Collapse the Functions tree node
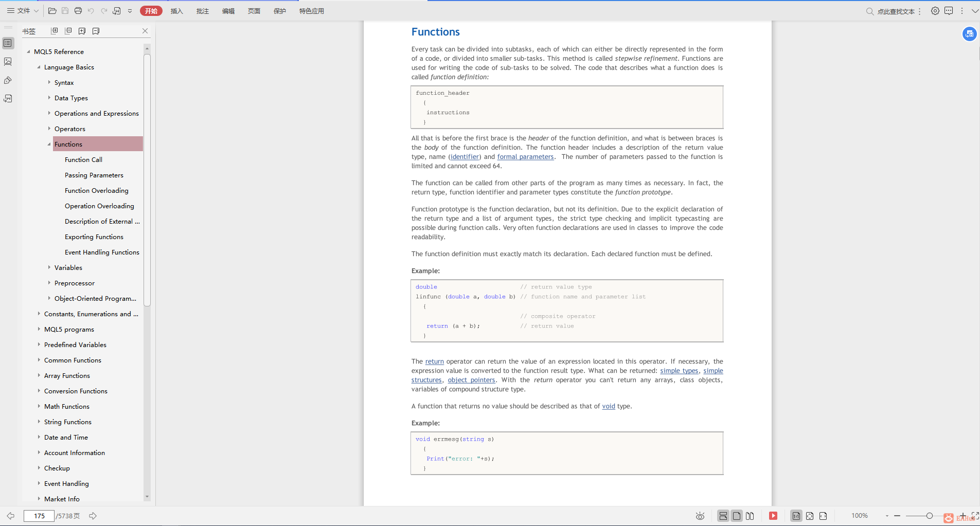Image resolution: width=980 pixels, height=526 pixels. click(x=49, y=144)
